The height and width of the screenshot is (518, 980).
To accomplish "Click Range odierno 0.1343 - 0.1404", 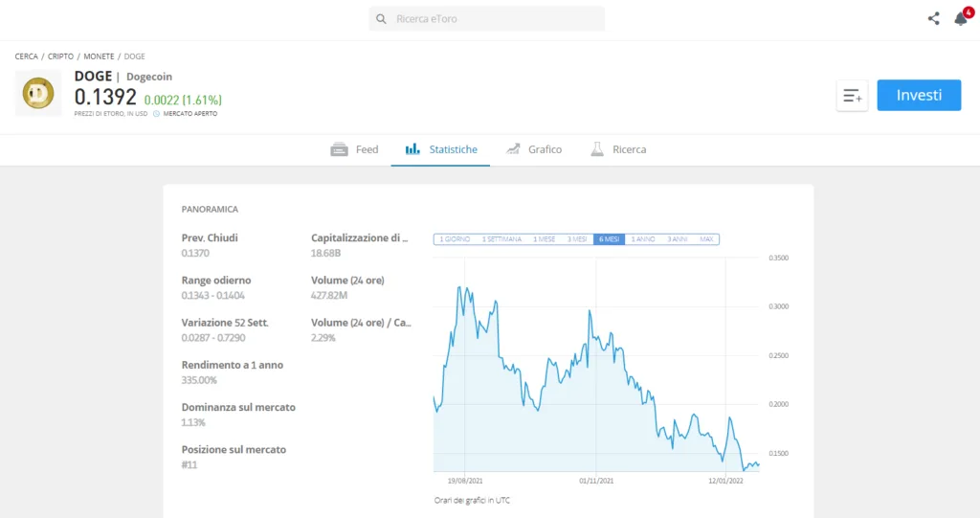I will click(213, 295).
